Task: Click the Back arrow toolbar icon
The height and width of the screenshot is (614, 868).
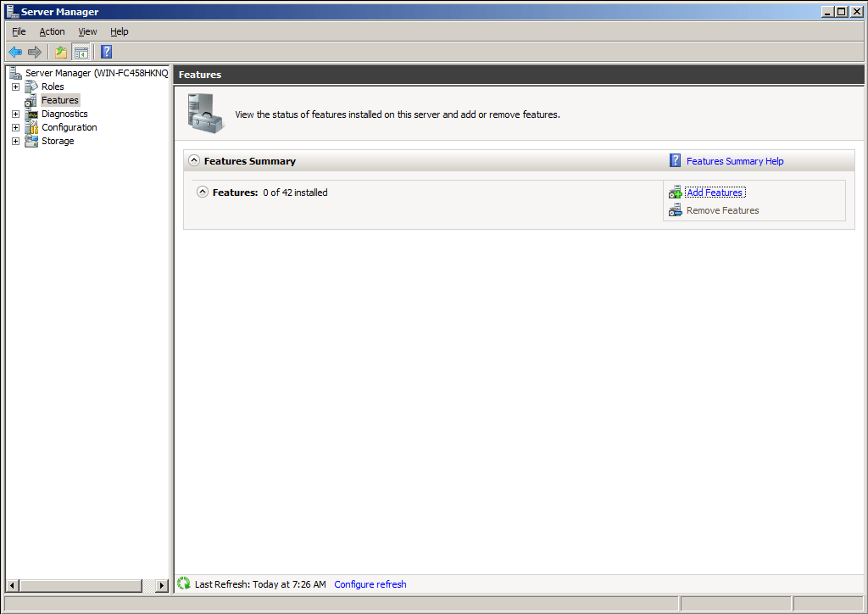Action: click(x=15, y=52)
